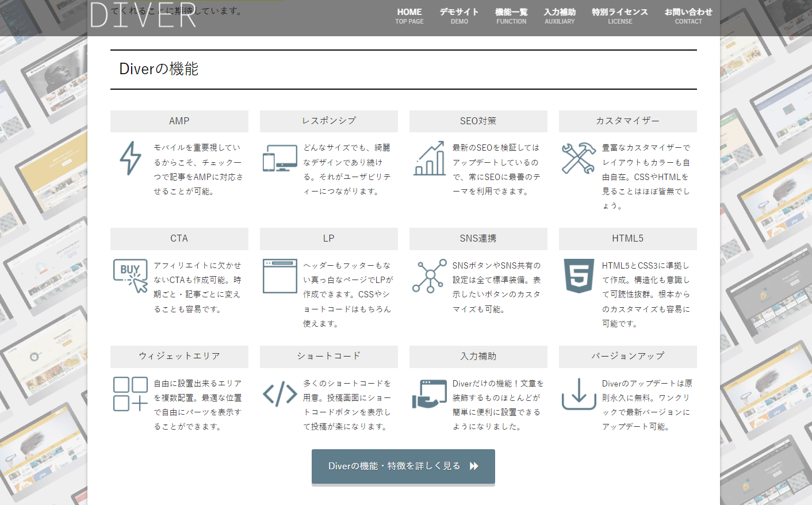Click the double arrow on feature button
This screenshot has width=812, height=505.
coord(474,466)
